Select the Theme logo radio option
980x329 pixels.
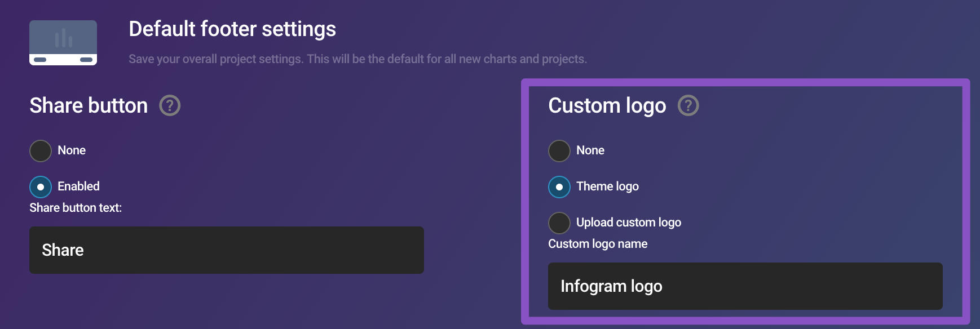click(x=559, y=187)
